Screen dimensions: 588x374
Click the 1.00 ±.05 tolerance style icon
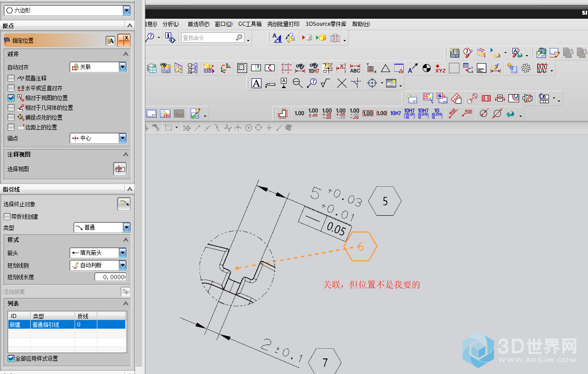[313, 113]
